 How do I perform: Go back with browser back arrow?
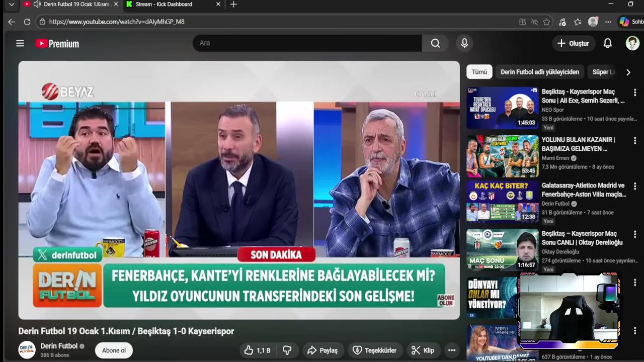click(x=12, y=22)
